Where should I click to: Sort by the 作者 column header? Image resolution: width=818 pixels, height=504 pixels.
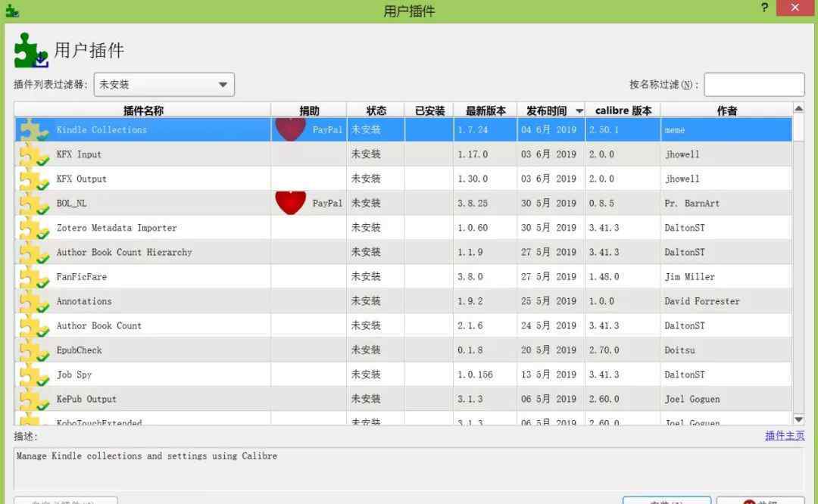tap(726, 110)
